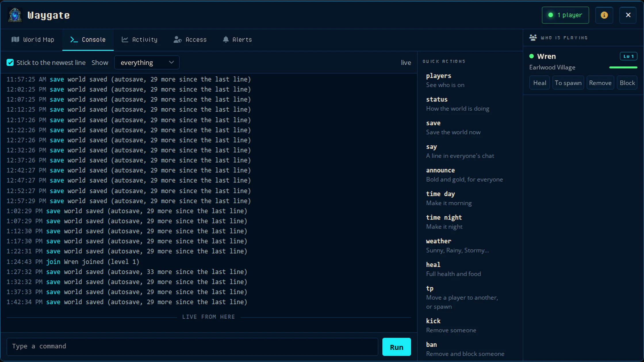Toggle Stick to the newest line checkbox
644x362 pixels.
(x=10, y=62)
